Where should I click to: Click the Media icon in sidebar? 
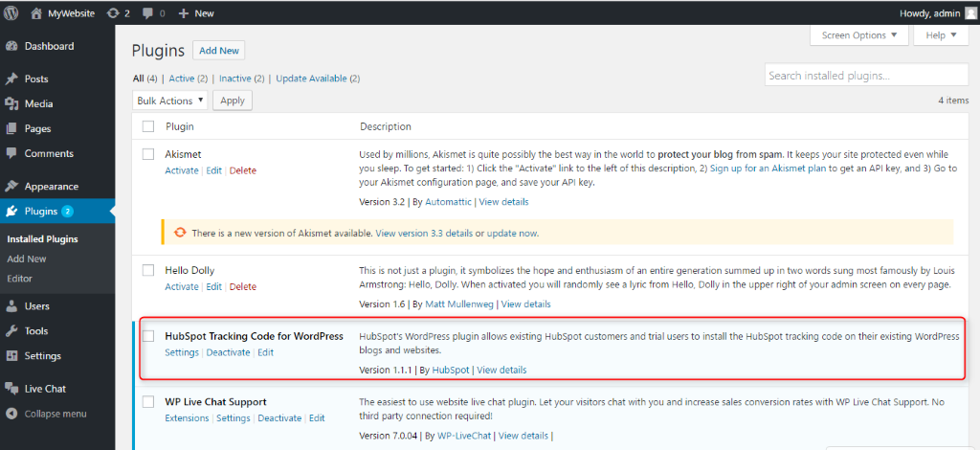pyautogui.click(x=11, y=103)
